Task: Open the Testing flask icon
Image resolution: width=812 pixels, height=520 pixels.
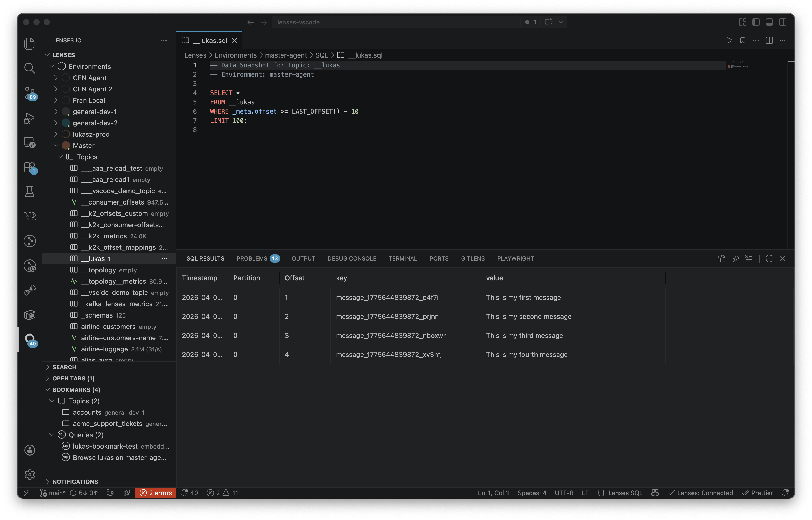Action: coord(30,192)
